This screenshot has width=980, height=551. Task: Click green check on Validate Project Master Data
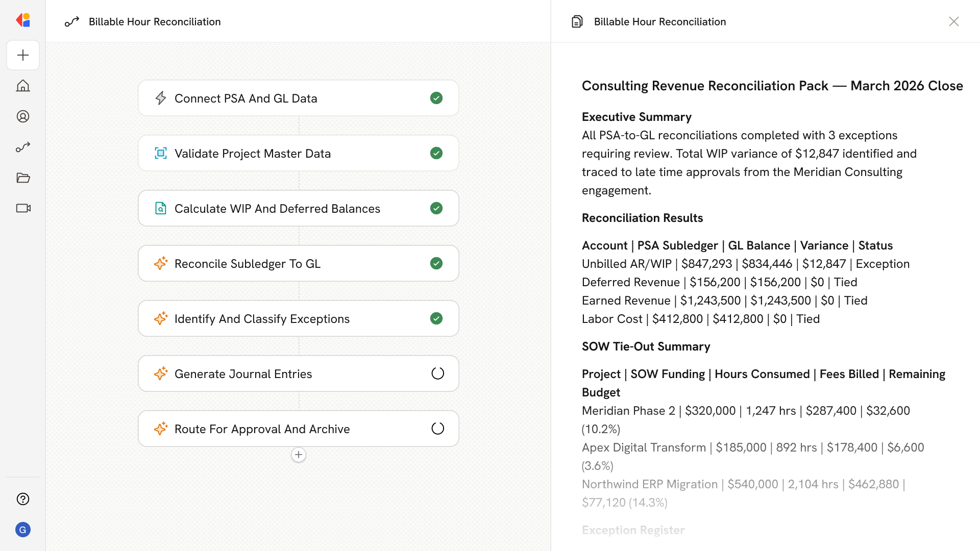click(436, 153)
